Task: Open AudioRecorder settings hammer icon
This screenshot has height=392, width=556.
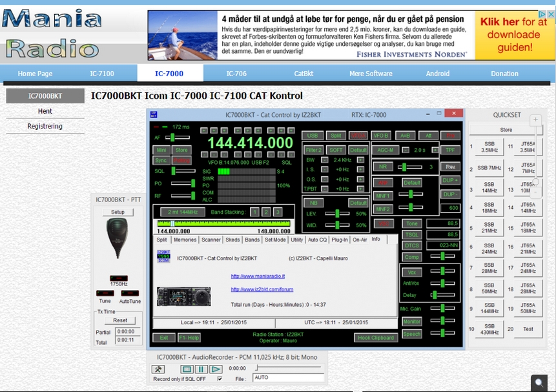Action: coord(158,369)
